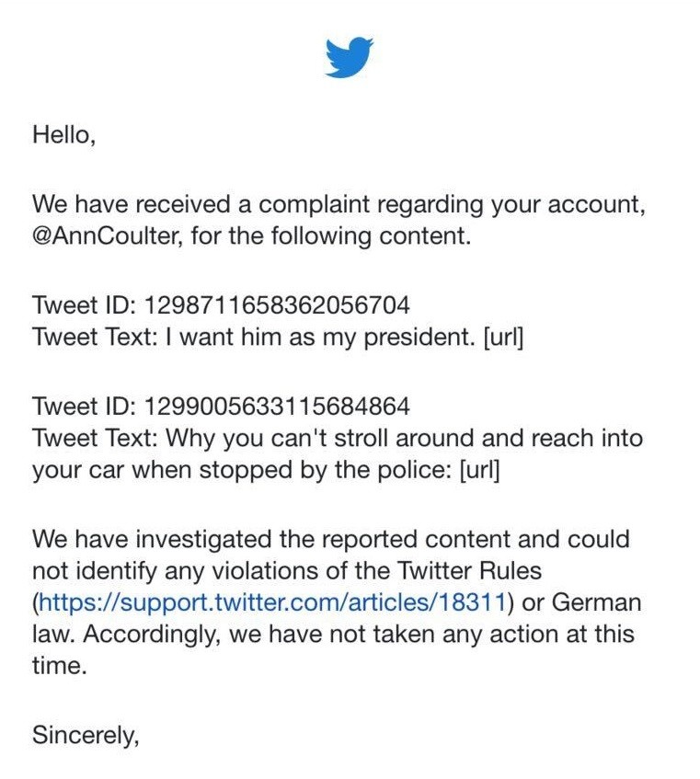Click the [url] placeholder after "by the police:"
Screen dimensions: 700x779
(x=479, y=470)
